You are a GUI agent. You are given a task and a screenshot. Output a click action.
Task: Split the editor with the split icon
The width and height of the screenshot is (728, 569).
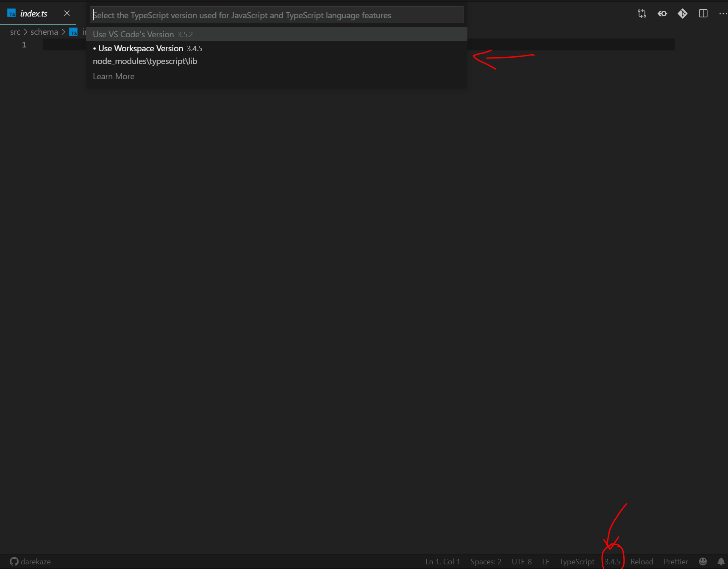tap(703, 14)
